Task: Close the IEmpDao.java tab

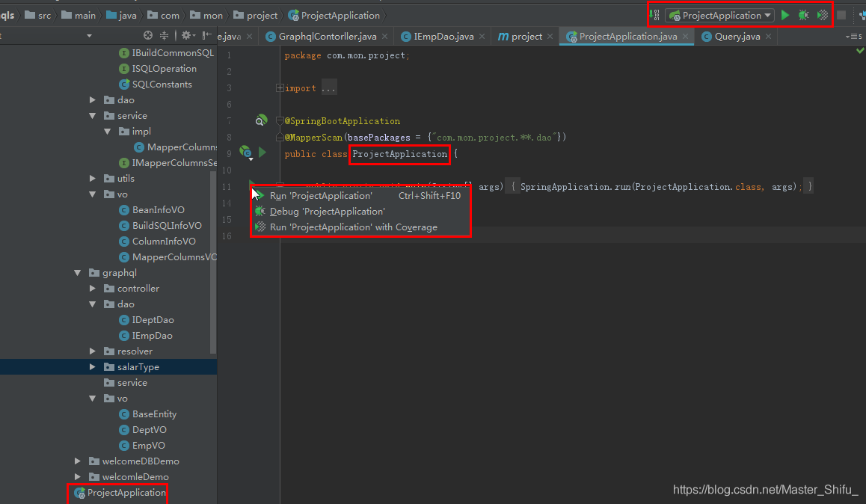Action: click(x=482, y=37)
